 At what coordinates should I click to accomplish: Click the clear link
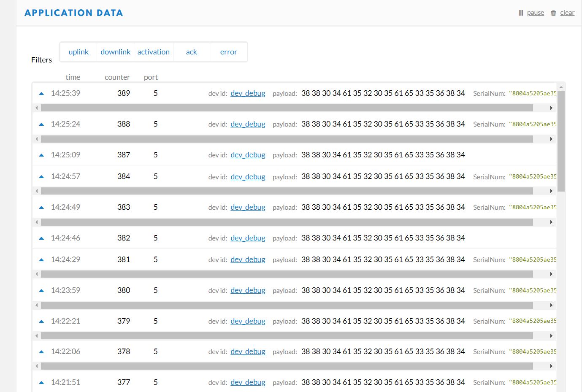567,13
